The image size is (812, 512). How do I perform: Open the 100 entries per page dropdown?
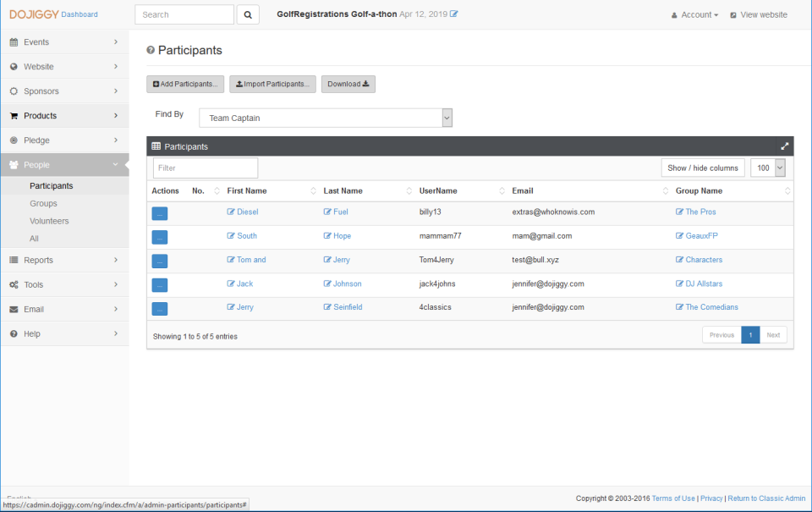click(x=768, y=168)
